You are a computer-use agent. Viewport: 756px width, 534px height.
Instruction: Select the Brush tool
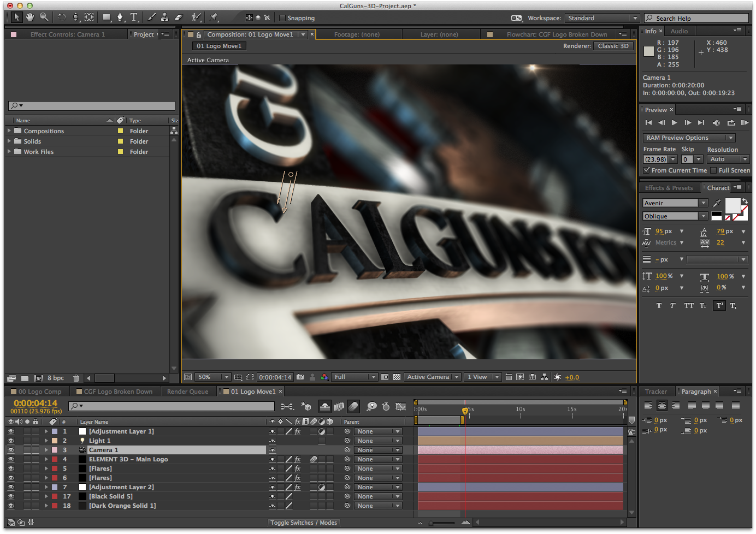[151, 17]
